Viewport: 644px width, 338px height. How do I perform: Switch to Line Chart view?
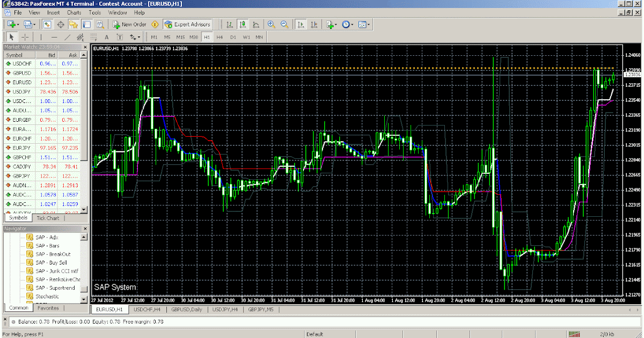pyautogui.click(x=257, y=24)
